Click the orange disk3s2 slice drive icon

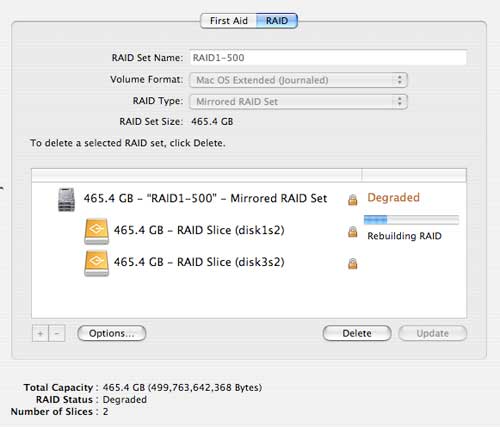[96, 263]
